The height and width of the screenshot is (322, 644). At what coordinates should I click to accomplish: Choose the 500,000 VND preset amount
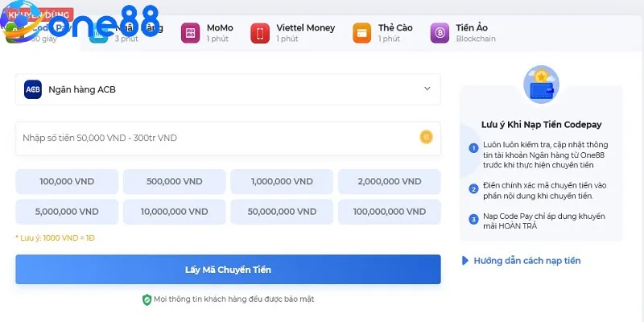174,181
